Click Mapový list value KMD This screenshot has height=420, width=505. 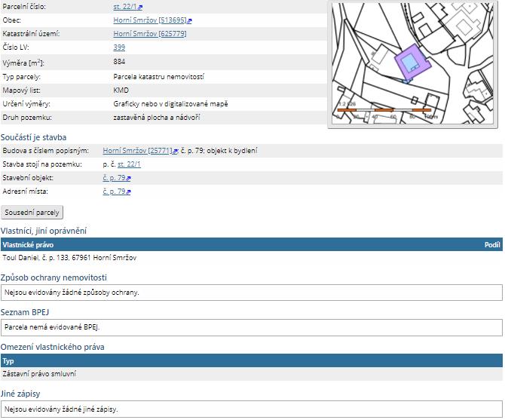pyautogui.click(x=121, y=90)
